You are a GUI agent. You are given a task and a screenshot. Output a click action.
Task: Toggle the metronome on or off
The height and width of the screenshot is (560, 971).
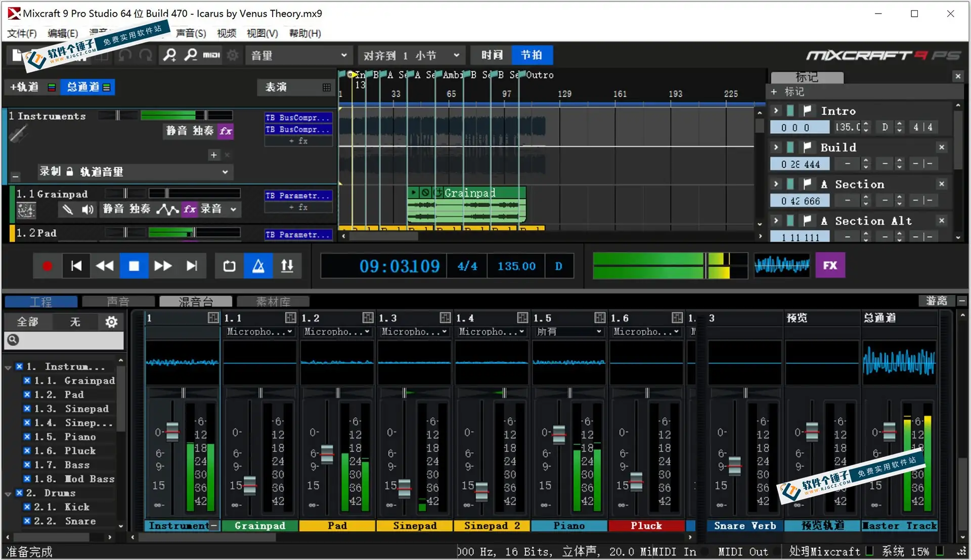click(258, 265)
